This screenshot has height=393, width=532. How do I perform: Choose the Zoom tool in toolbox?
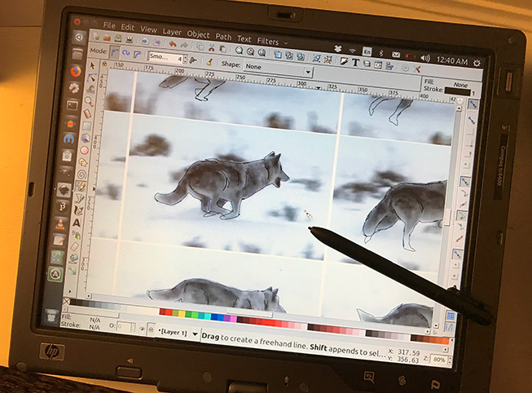coord(89,101)
